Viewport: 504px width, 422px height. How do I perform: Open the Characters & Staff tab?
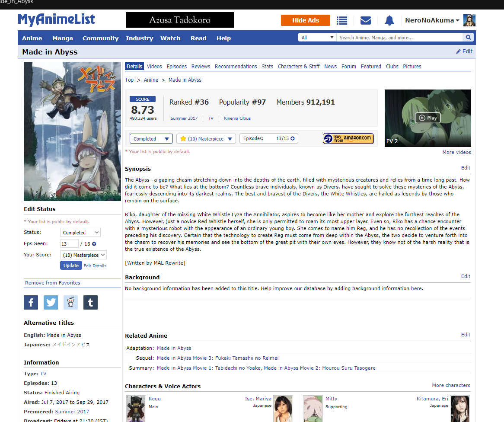click(x=299, y=67)
